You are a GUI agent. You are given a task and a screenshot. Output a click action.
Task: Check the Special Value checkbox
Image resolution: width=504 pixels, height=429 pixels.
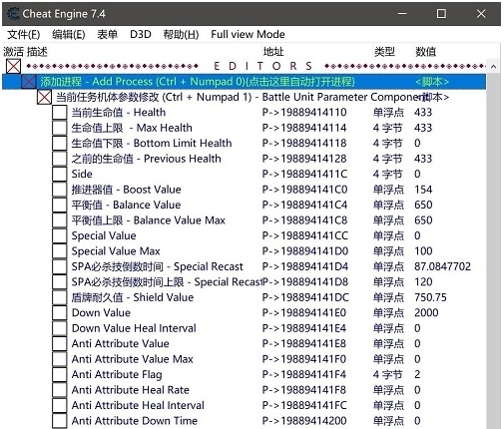tap(60, 235)
